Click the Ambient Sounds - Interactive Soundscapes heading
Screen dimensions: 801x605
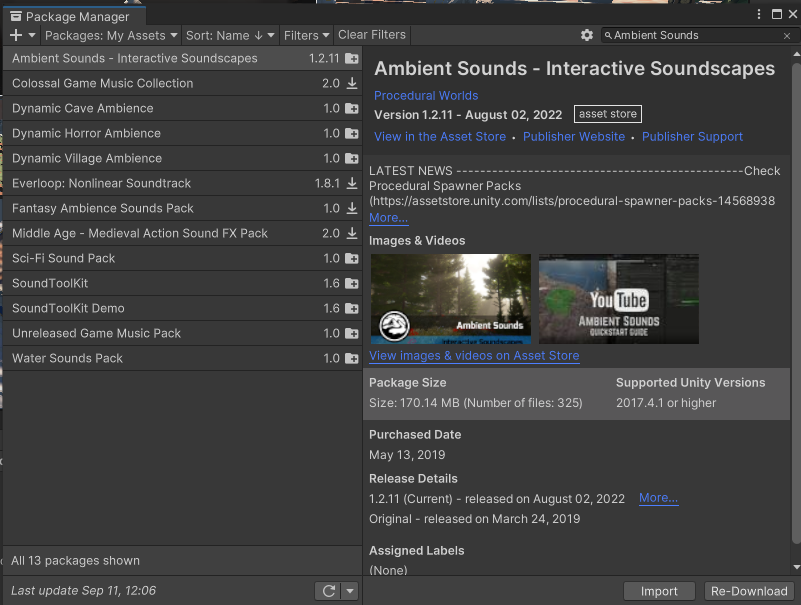point(574,68)
